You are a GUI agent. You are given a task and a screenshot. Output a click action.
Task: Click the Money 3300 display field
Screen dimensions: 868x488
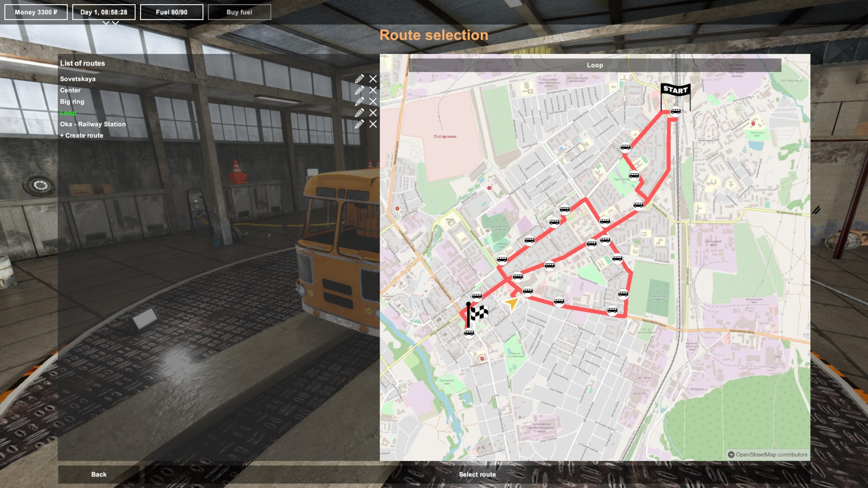coord(36,11)
